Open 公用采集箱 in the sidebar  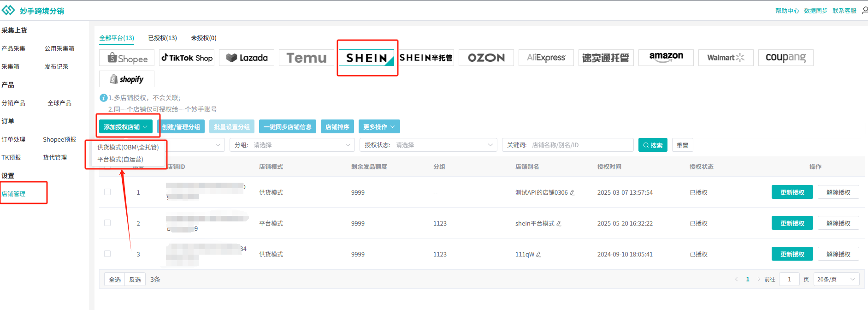click(59, 48)
